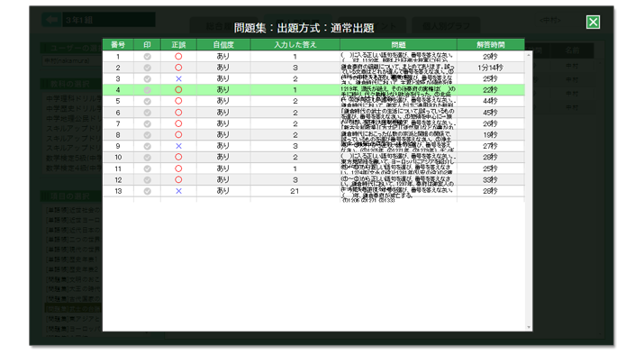Toggle the stamp check mark in row 12

(147, 180)
